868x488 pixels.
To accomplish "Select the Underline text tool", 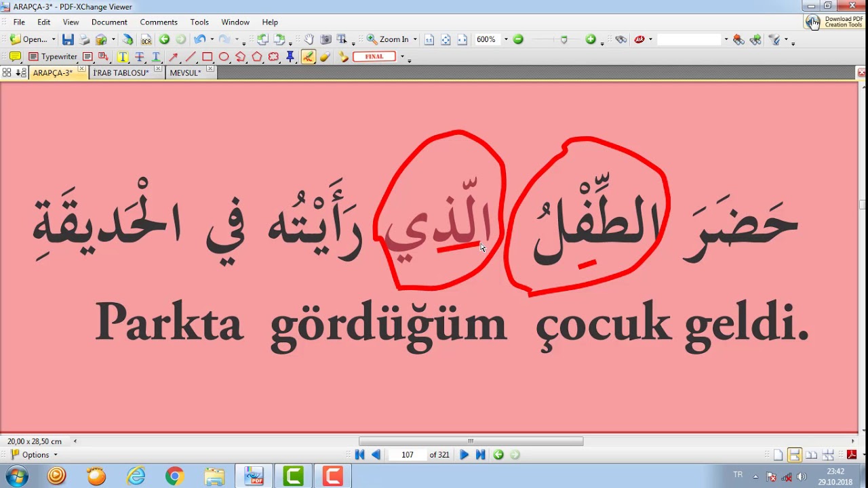I will pyautogui.click(x=156, y=57).
